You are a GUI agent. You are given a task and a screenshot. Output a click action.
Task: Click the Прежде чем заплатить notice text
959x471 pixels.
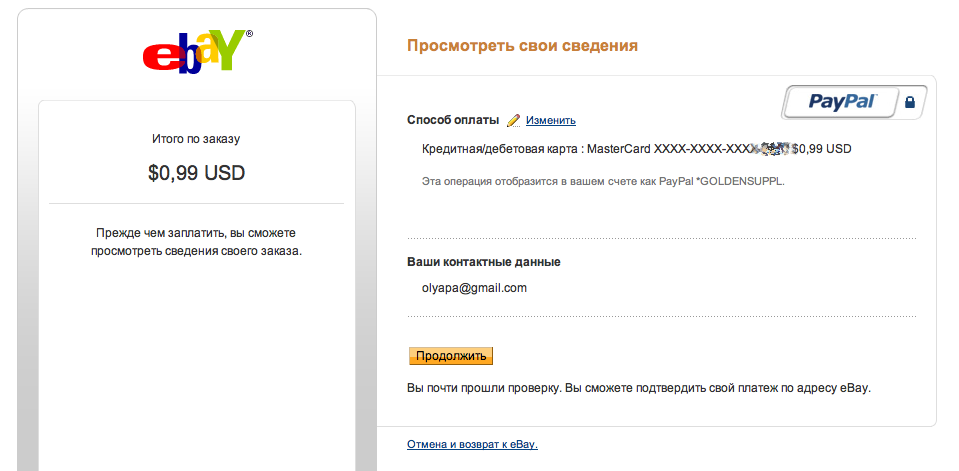click(x=196, y=241)
